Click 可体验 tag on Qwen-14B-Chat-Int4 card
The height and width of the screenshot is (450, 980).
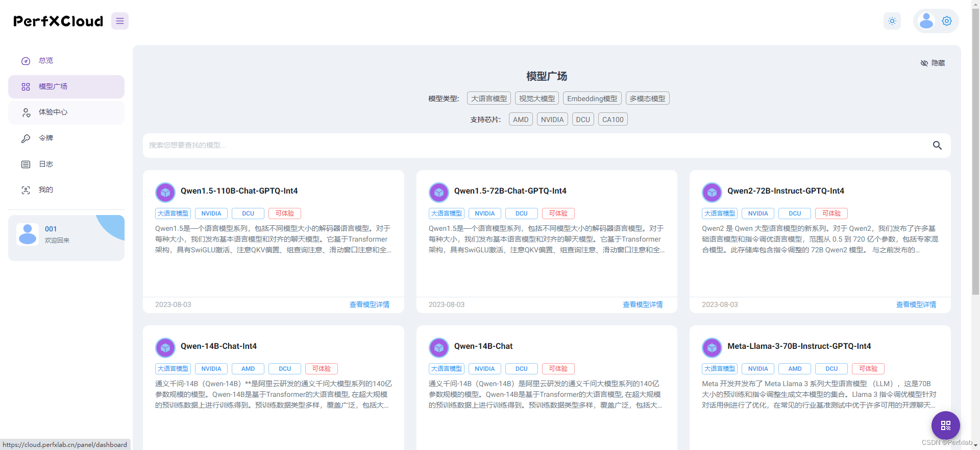pyautogui.click(x=322, y=369)
